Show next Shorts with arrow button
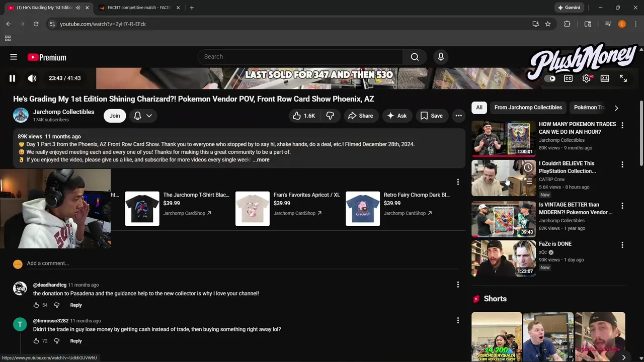This screenshot has width=644, height=362. 623,357
